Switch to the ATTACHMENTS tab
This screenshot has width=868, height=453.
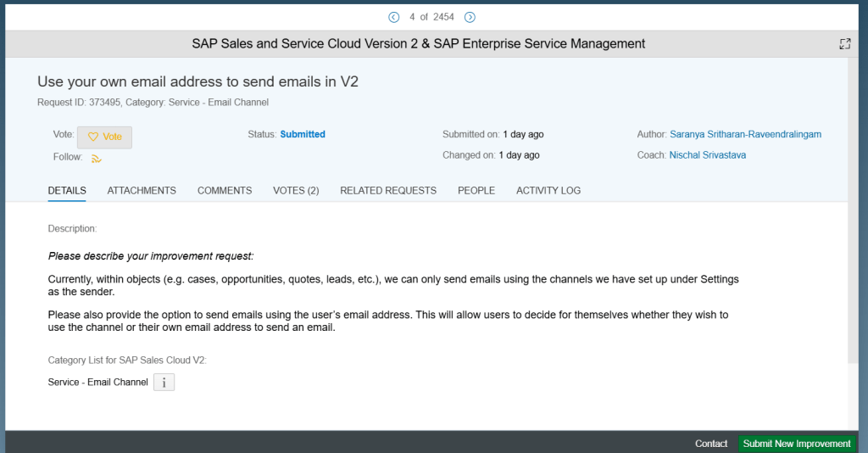tap(142, 191)
